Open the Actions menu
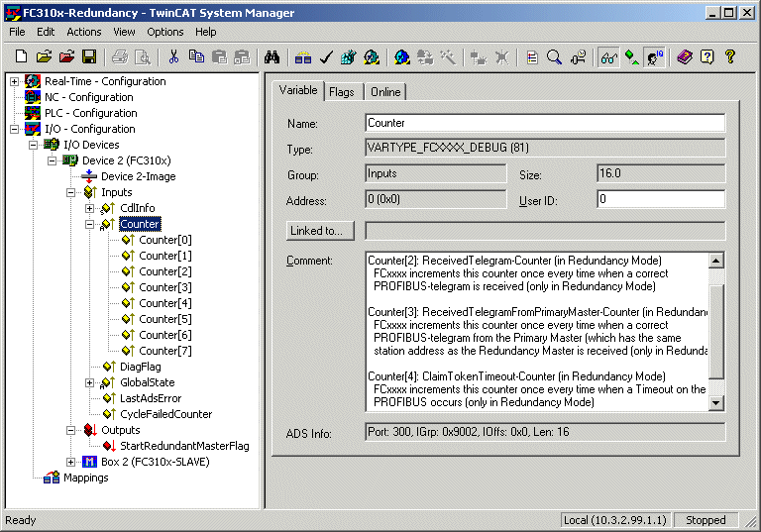 84,32
